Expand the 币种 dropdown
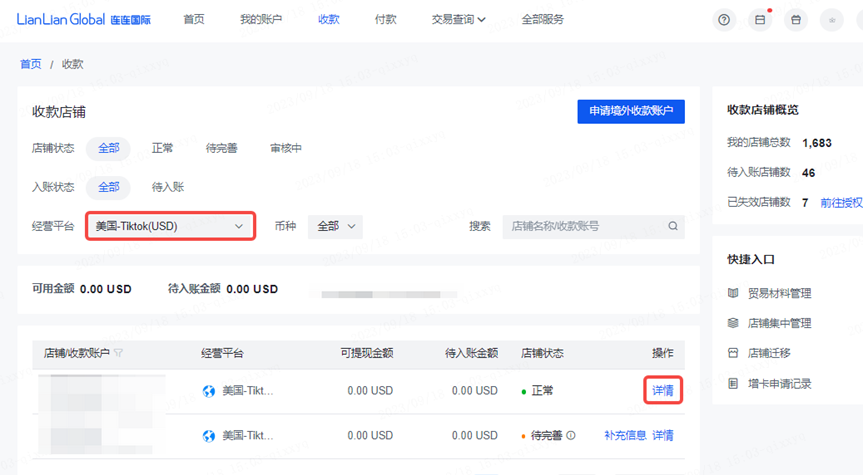The width and height of the screenshot is (863, 475). point(335,227)
